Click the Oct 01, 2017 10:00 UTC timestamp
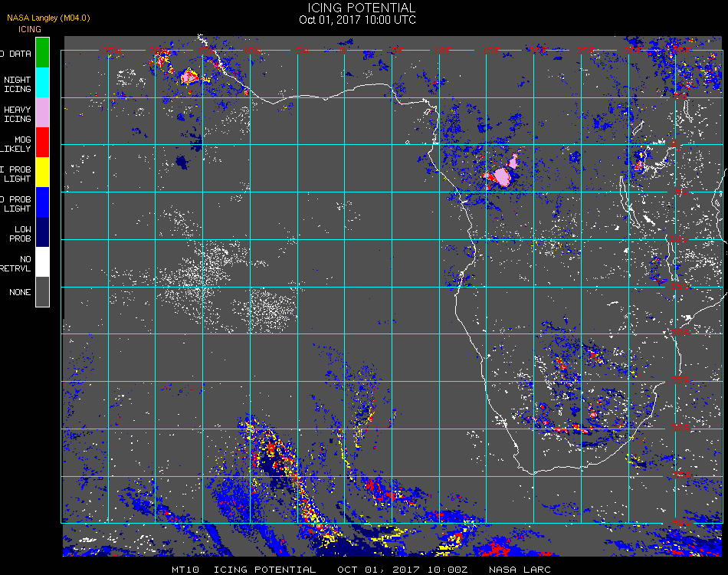 coord(358,20)
